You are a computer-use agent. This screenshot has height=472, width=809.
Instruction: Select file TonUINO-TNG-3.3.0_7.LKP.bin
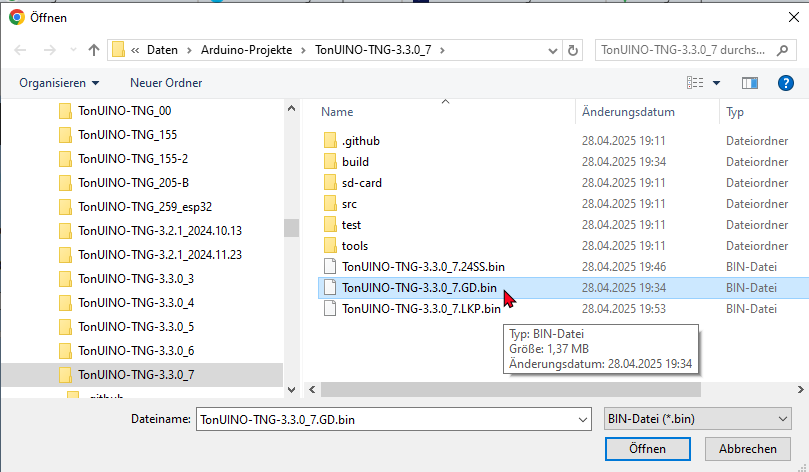pyautogui.click(x=421, y=309)
